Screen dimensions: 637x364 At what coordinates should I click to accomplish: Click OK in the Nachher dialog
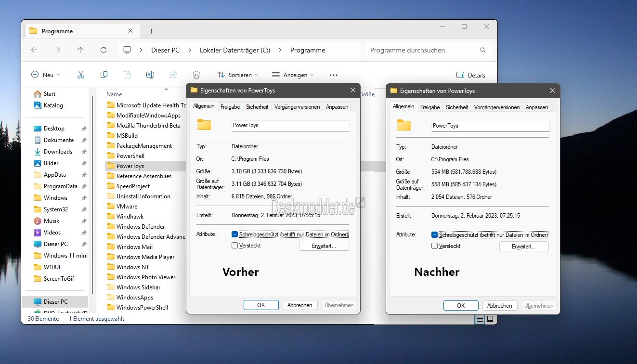tap(461, 305)
